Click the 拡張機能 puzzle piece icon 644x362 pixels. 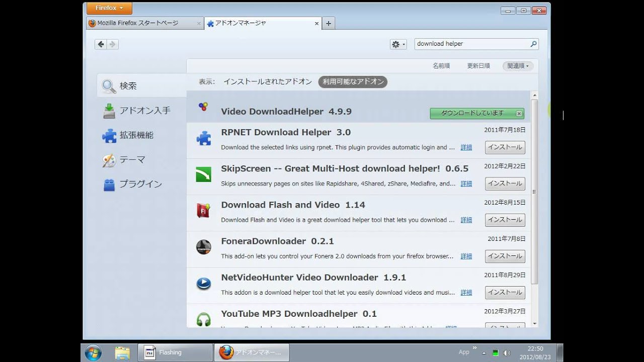pyautogui.click(x=109, y=135)
